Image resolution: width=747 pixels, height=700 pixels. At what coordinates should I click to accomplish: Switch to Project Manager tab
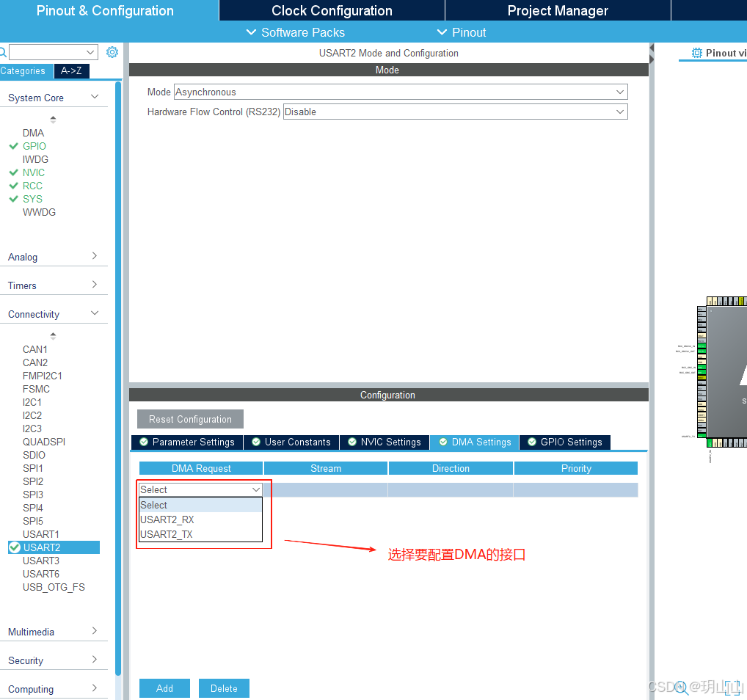pos(558,10)
